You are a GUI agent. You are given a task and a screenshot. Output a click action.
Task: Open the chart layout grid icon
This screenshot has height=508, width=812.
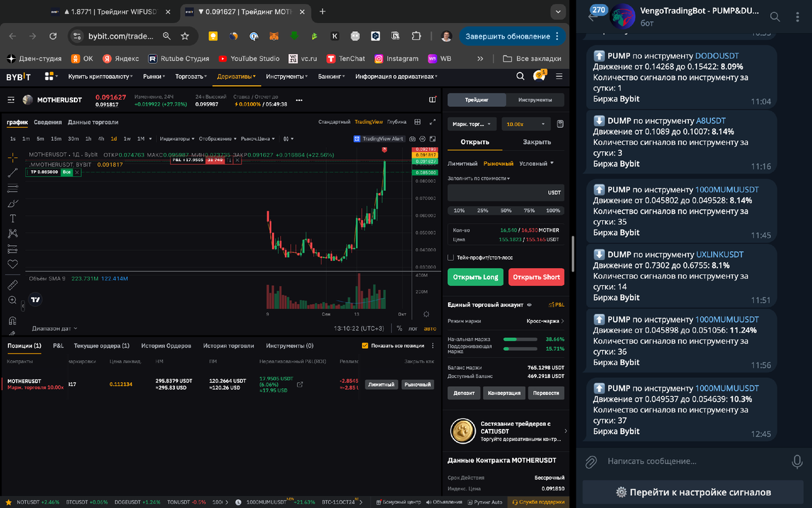coord(418,122)
